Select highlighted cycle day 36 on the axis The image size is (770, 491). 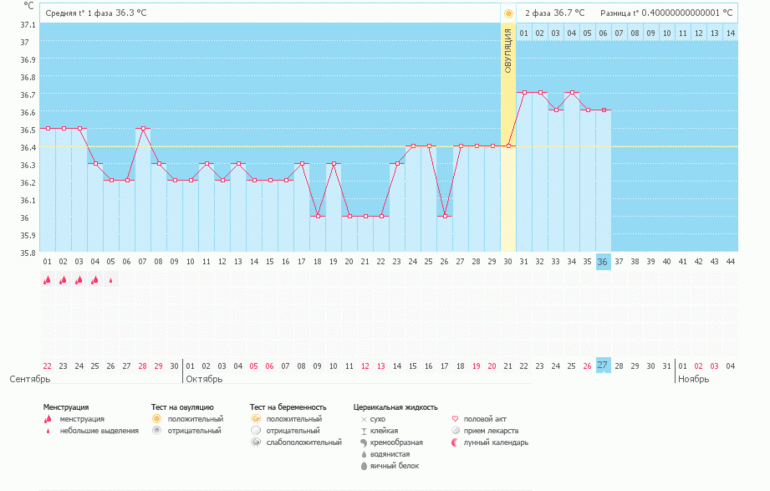point(602,261)
